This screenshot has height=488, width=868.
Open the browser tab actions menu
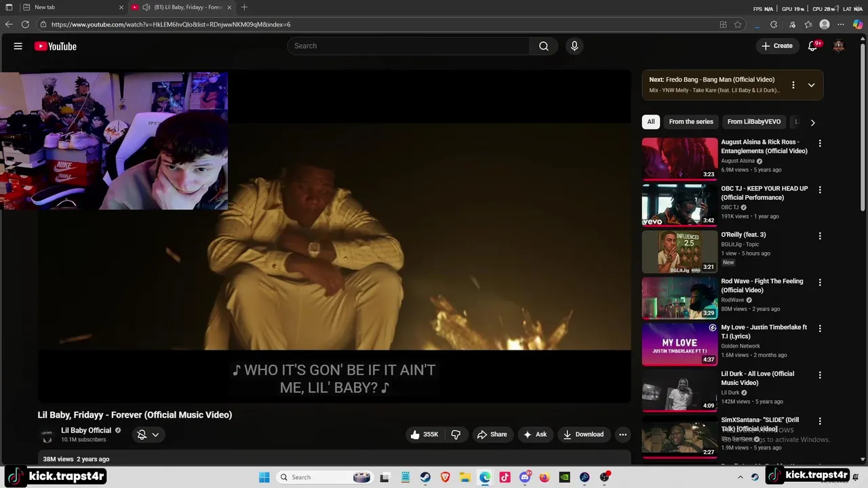point(9,7)
